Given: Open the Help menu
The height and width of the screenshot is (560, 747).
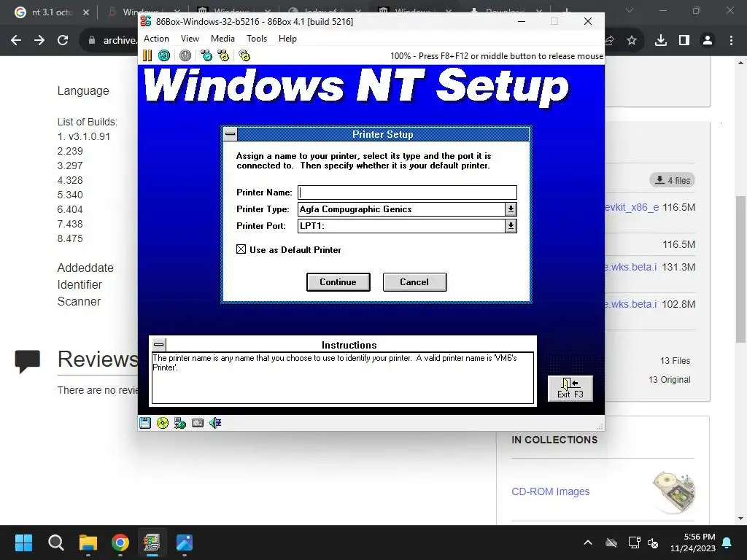Looking at the screenshot, I should pos(287,39).
